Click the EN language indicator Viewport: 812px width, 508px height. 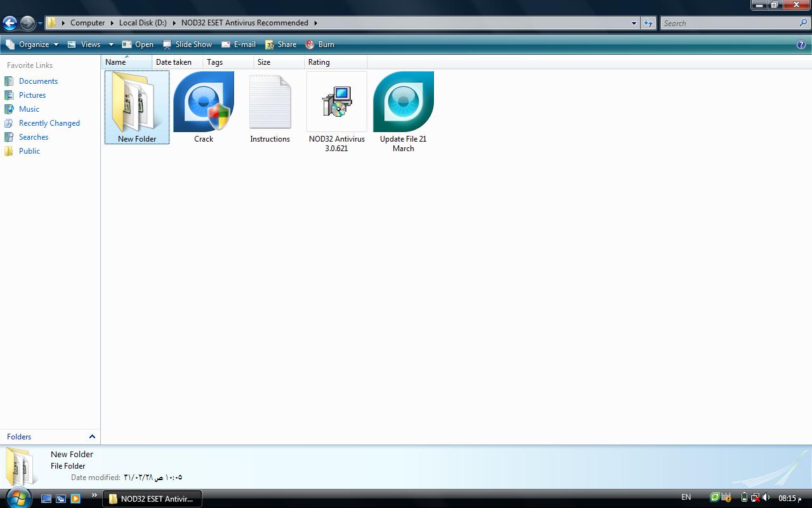tap(686, 497)
